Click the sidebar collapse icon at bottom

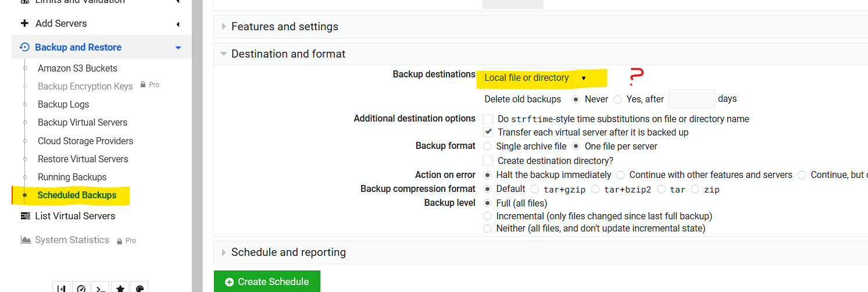click(62, 288)
